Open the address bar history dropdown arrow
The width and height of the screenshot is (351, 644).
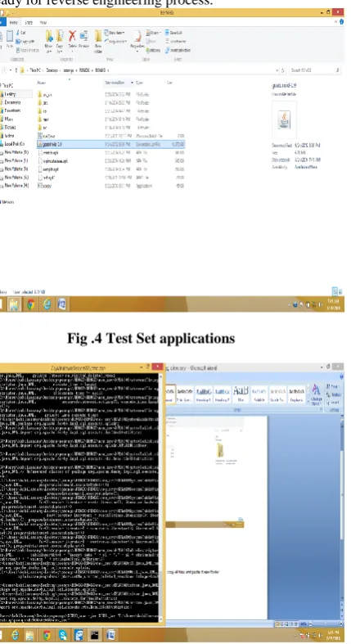click(x=277, y=70)
